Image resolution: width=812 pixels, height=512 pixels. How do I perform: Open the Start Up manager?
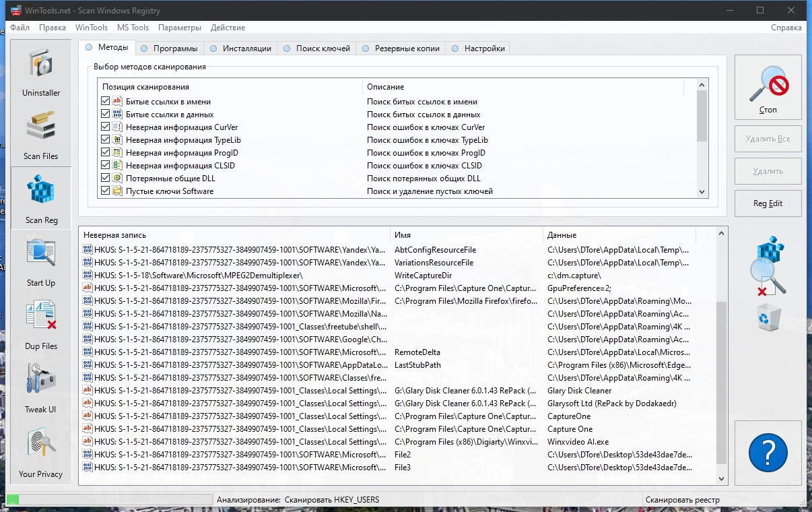tap(41, 261)
